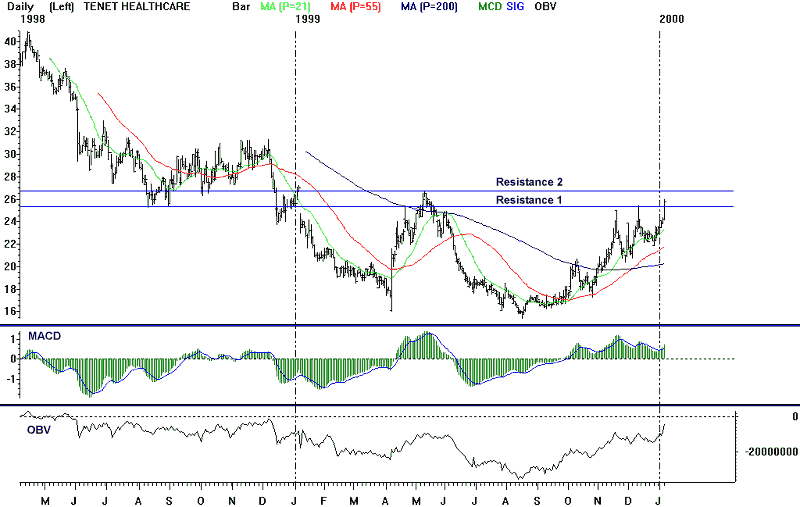Click the 'D' month label under 1998
Image resolution: width=800 pixels, height=507 pixels.
pos(264,501)
